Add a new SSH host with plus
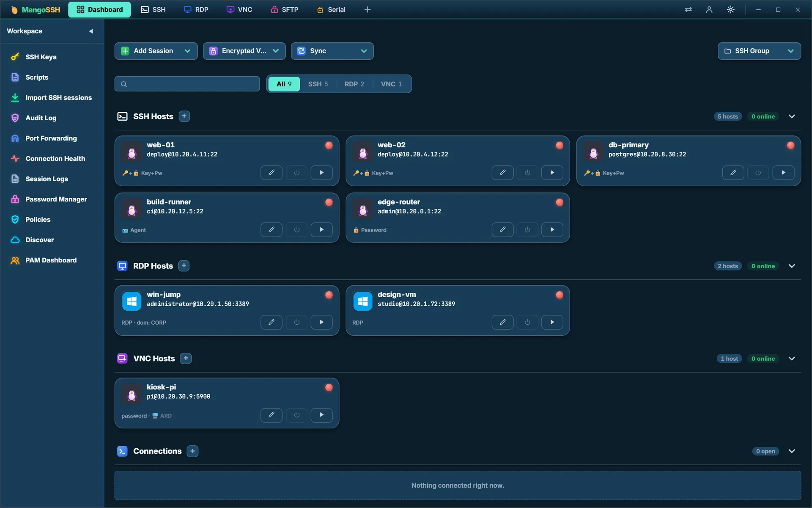Viewport: 812px width, 508px height. [184, 116]
